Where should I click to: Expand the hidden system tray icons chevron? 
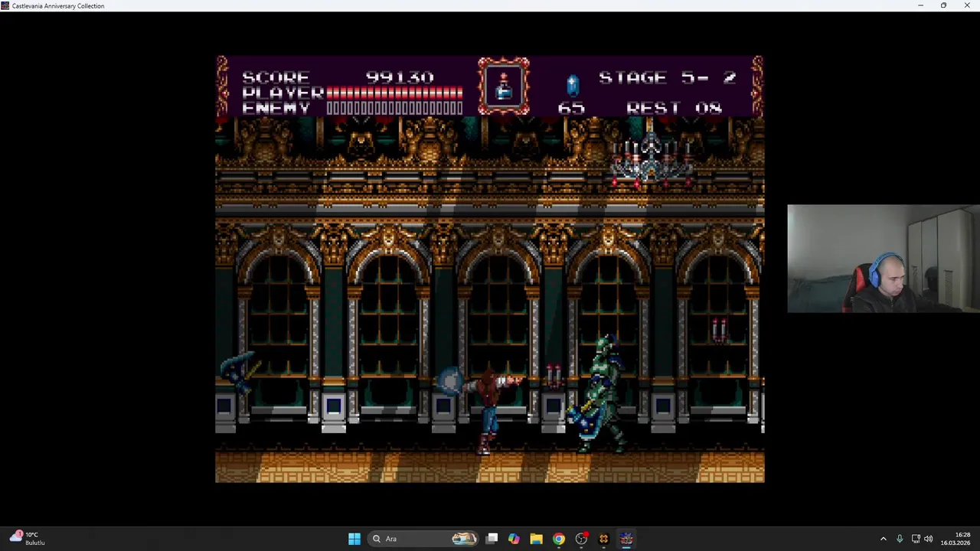pos(883,539)
